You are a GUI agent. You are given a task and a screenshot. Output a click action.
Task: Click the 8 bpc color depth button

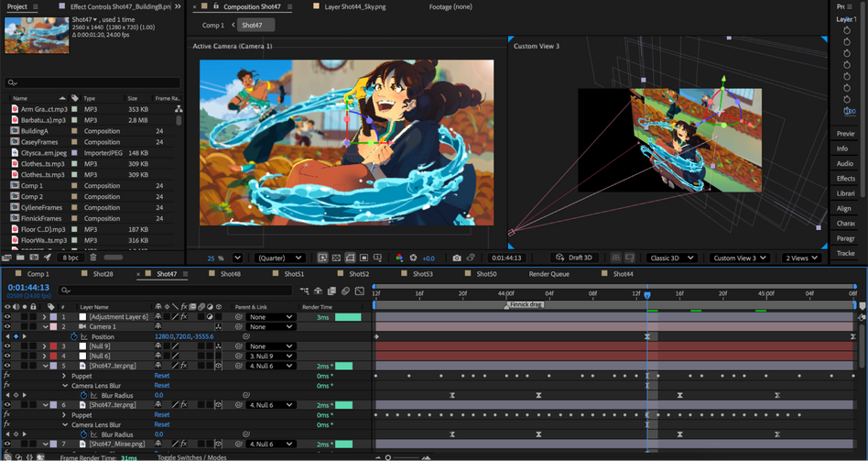pos(71,258)
